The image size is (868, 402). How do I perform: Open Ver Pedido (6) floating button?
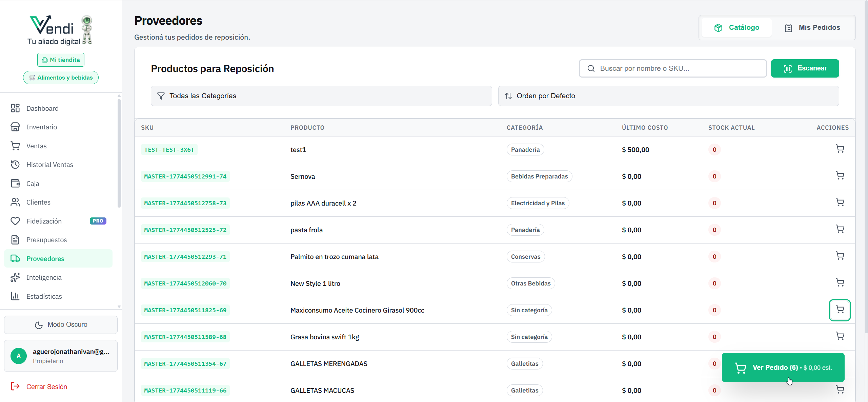coord(783,367)
